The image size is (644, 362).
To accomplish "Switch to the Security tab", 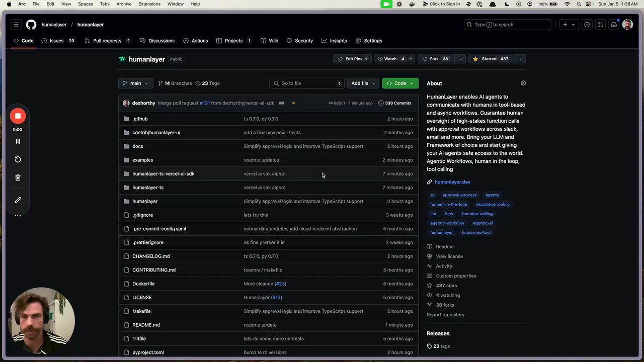I will coord(299,41).
